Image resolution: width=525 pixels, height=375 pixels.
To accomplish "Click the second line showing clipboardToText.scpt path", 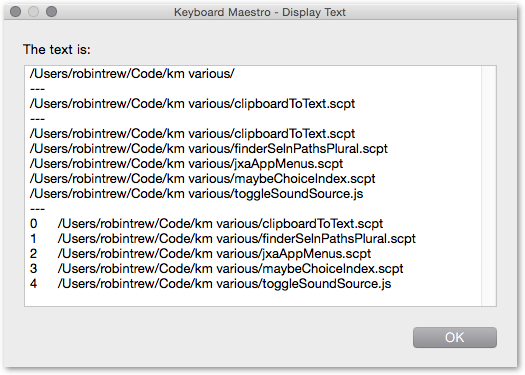I will [192, 134].
